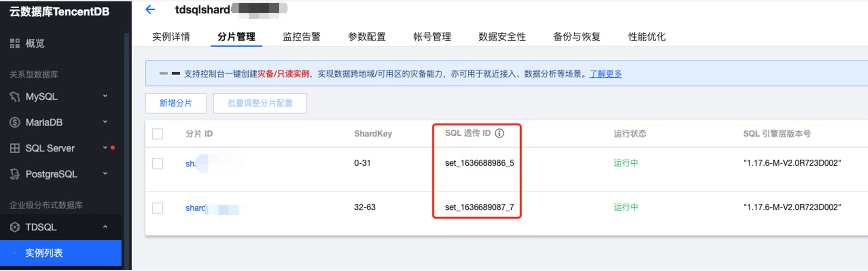Click the 运行状态 column header
Screen dimensions: 868x271
point(630,134)
